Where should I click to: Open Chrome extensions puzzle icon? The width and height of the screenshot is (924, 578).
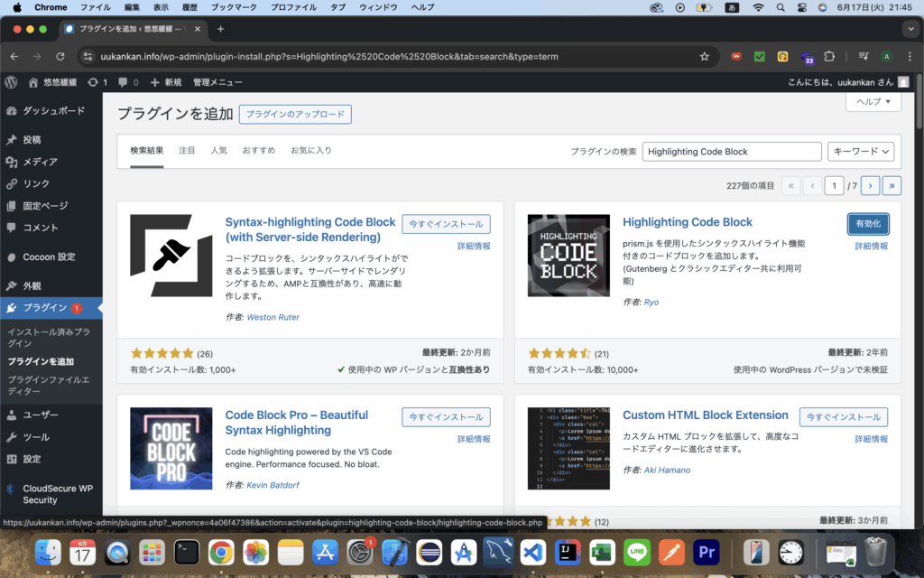click(829, 56)
